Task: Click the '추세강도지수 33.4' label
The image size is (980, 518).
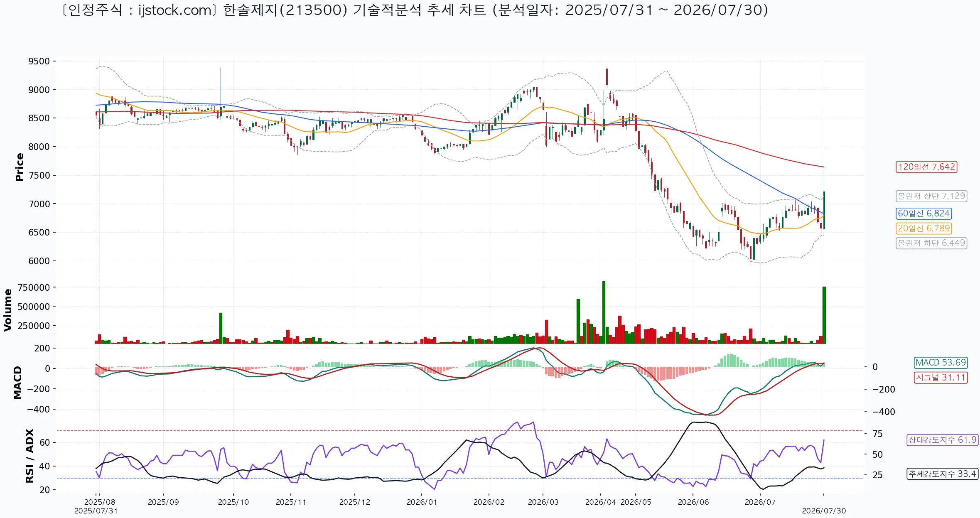Action: pos(942,474)
